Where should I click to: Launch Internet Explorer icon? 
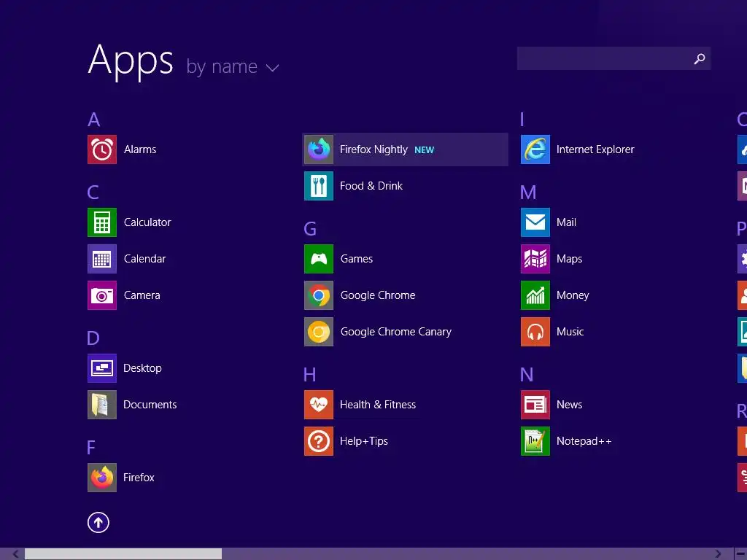point(535,149)
